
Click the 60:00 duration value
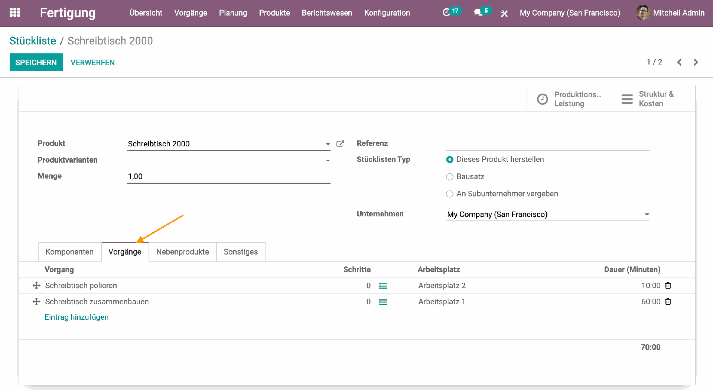click(651, 302)
